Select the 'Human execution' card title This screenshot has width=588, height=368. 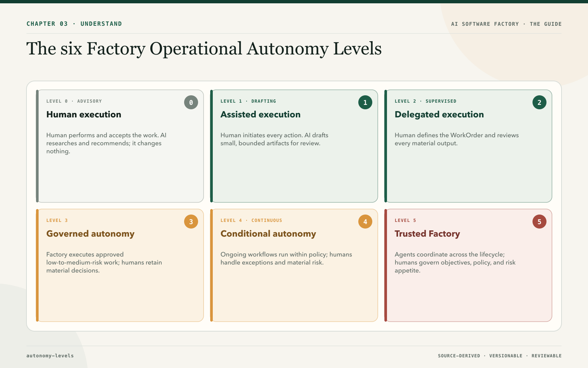click(84, 114)
